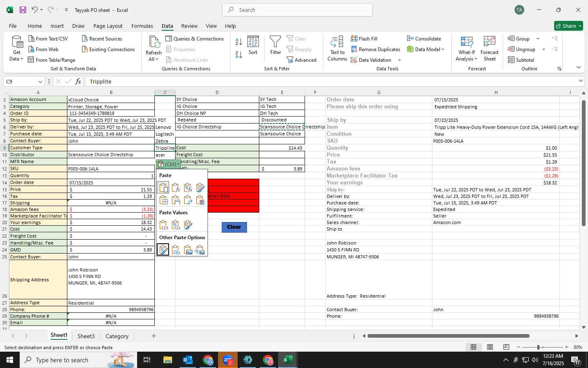Choose the Paste as Picture option
This screenshot has height=368, width=588.
[x=188, y=249]
